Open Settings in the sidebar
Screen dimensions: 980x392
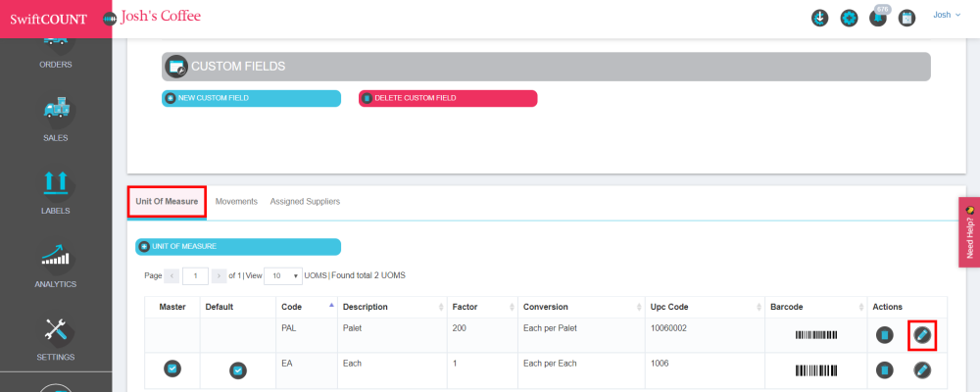[x=56, y=338]
